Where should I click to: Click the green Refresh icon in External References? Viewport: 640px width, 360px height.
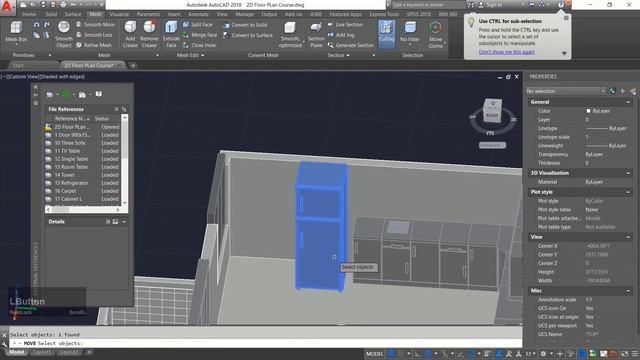tap(66, 95)
